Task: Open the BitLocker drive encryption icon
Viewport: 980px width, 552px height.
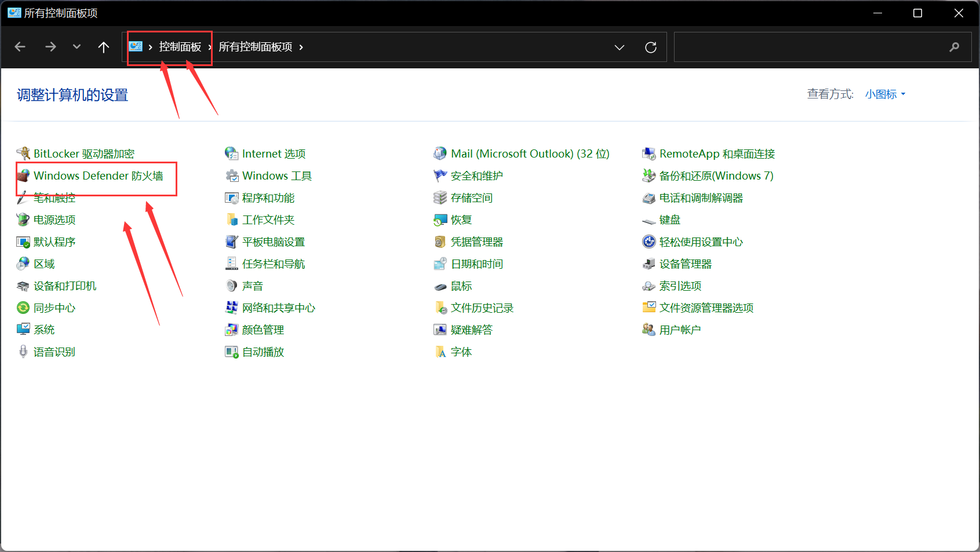Action: point(23,153)
